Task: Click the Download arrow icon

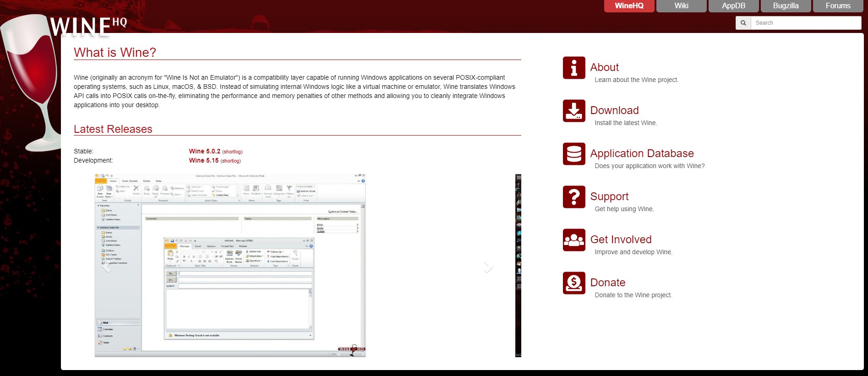Action: point(573,111)
